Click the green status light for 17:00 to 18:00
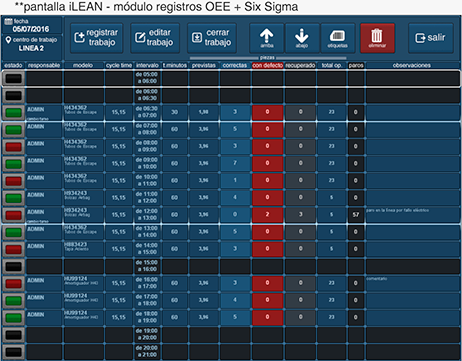 click(14, 301)
